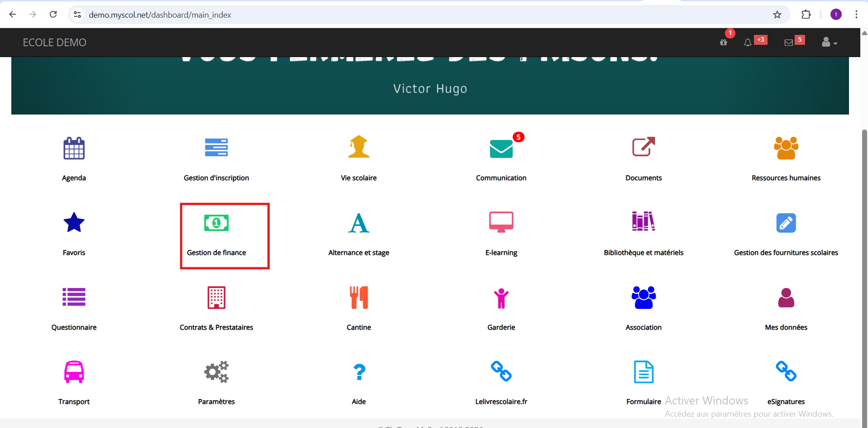Open Paramètres gears icon

216,372
